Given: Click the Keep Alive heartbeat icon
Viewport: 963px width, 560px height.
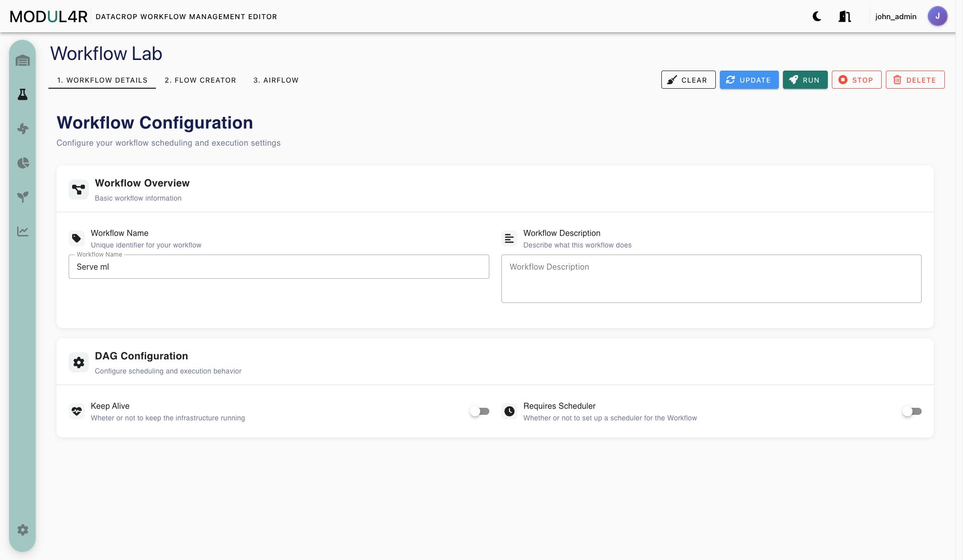Looking at the screenshot, I should [x=77, y=411].
